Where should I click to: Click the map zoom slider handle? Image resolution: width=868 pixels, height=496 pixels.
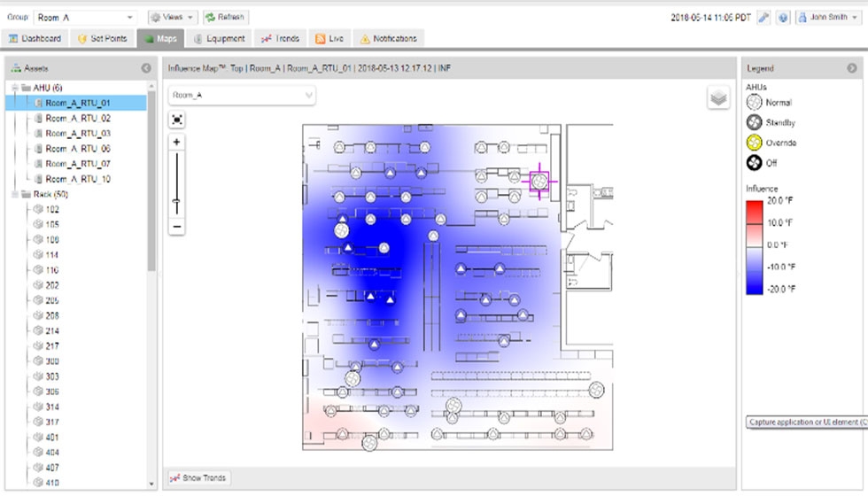pyautogui.click(x=176, y=204)
